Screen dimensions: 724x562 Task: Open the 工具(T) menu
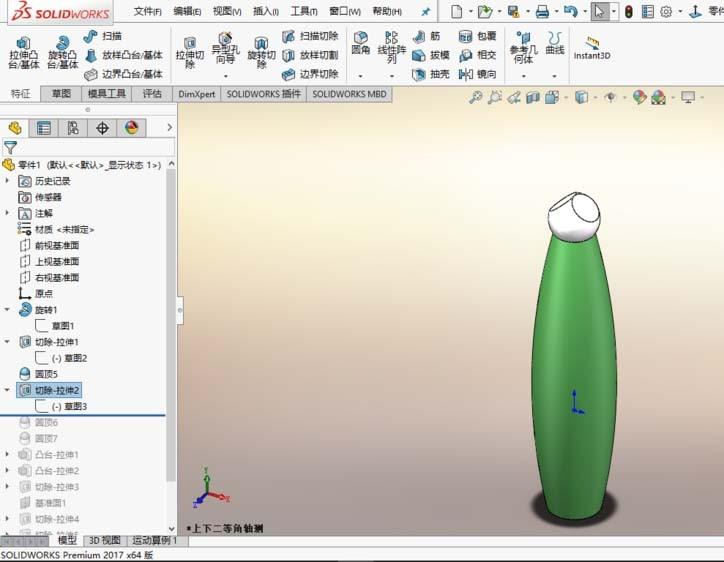click(304, 12)
